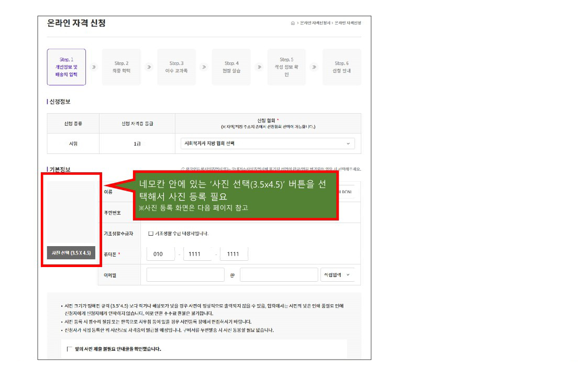Select Step.6 신청 안내
The image size is (588, 376).
341,67
